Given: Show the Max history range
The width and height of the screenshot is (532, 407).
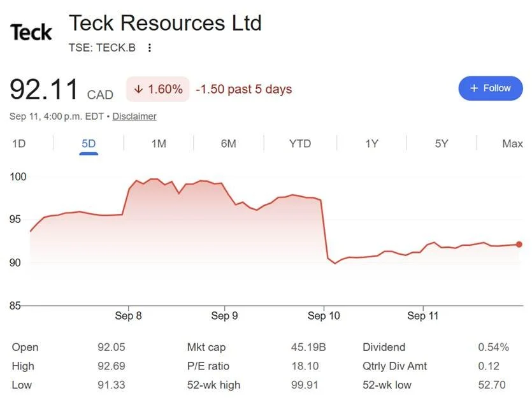Looking at the screenshot, I should coord(512,143).
